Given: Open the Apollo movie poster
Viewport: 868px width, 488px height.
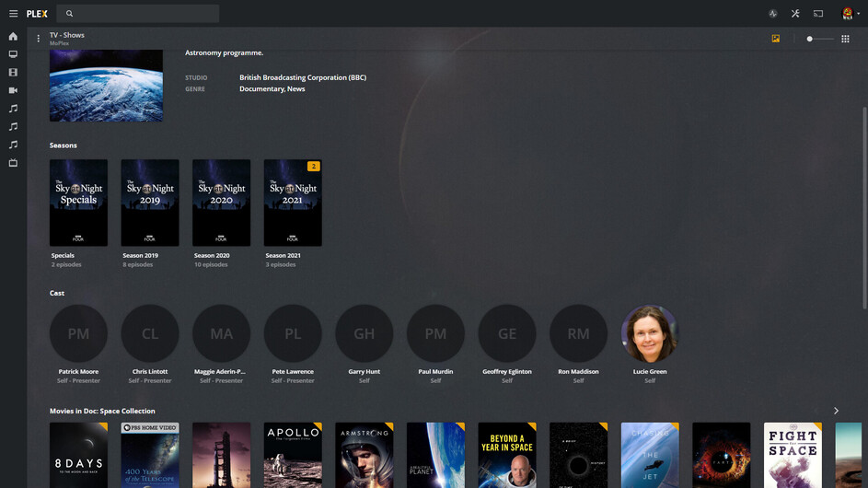Looking at the screenshot, I should 293,456.
